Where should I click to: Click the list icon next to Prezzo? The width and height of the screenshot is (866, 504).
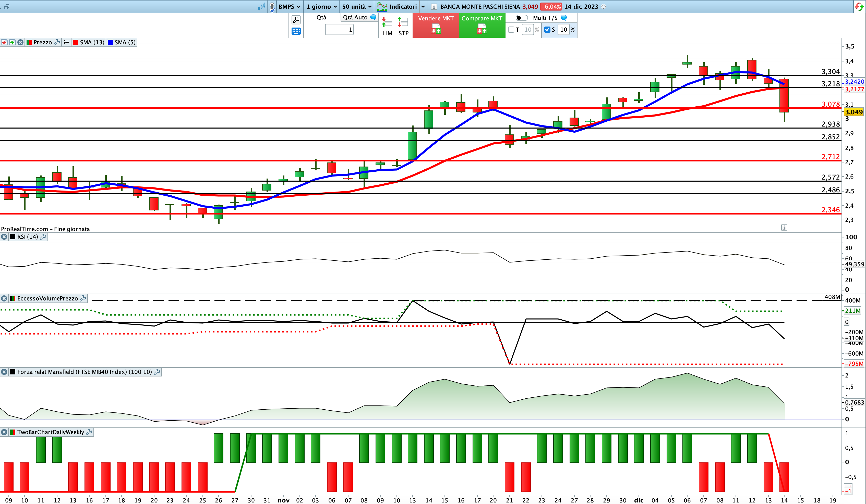[66, 42]
